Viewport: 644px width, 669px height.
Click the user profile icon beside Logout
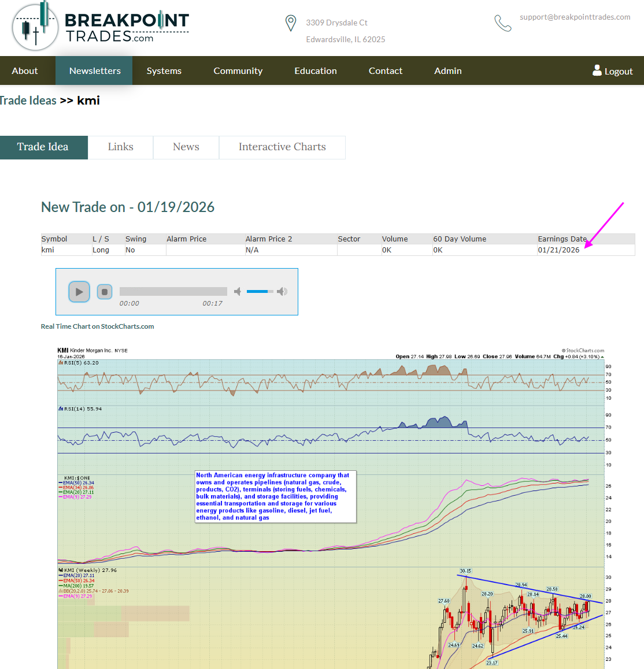point(597,70)
